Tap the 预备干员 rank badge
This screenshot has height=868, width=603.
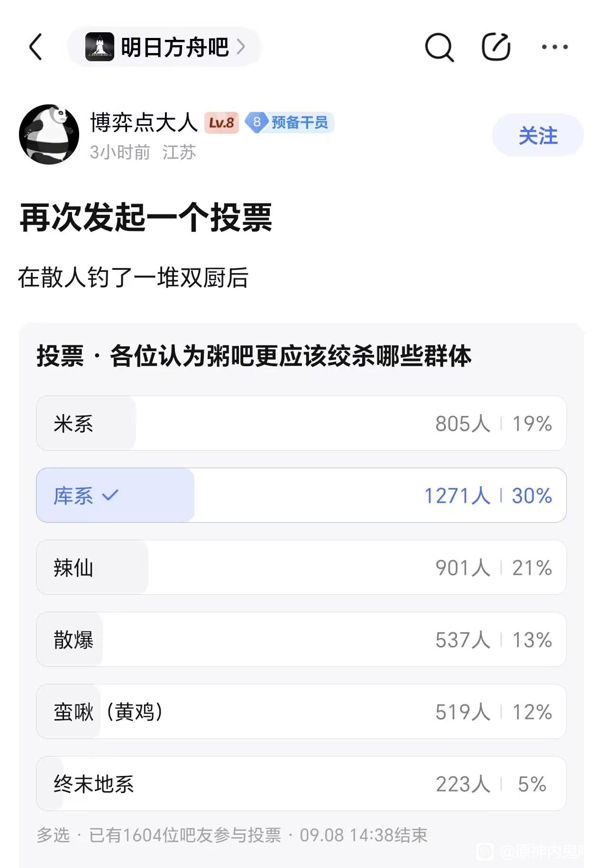click(290, 123)
